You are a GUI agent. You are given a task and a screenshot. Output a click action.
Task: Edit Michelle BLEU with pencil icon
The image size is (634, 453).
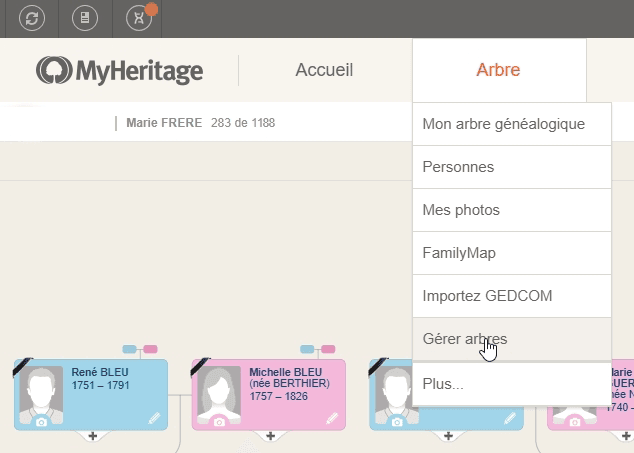[x=332, y=418]
